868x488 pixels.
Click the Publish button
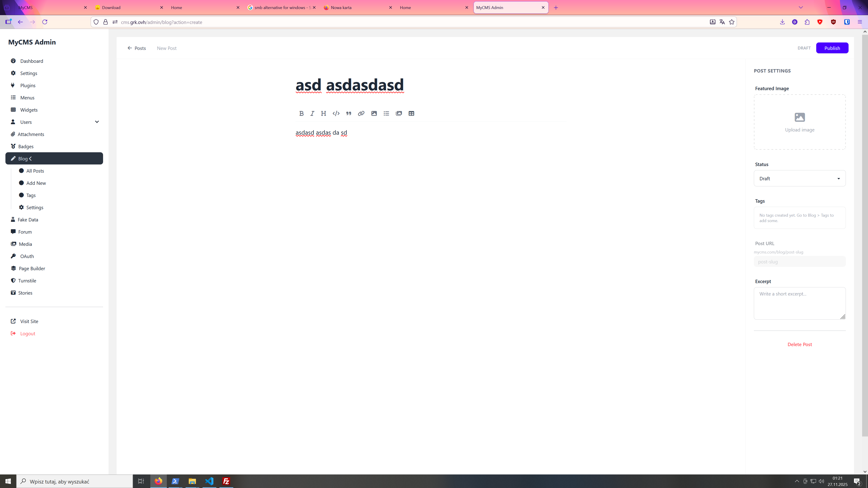pos(832,48)
